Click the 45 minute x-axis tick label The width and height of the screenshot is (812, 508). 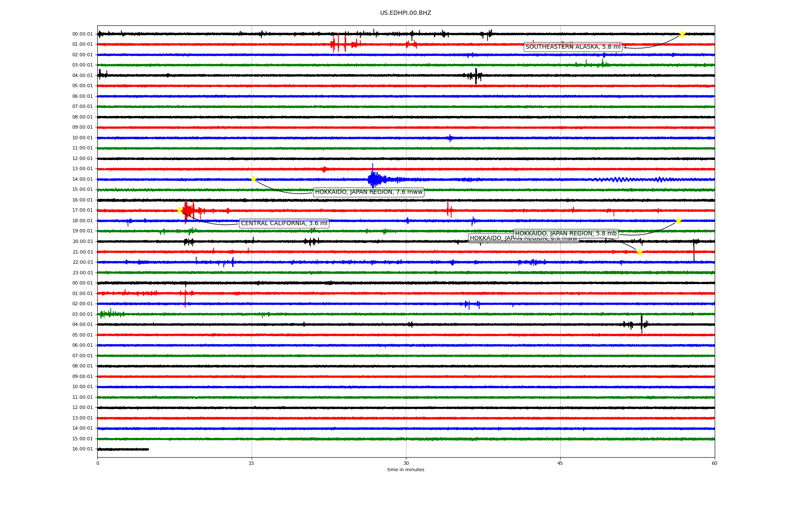point(560,464)
